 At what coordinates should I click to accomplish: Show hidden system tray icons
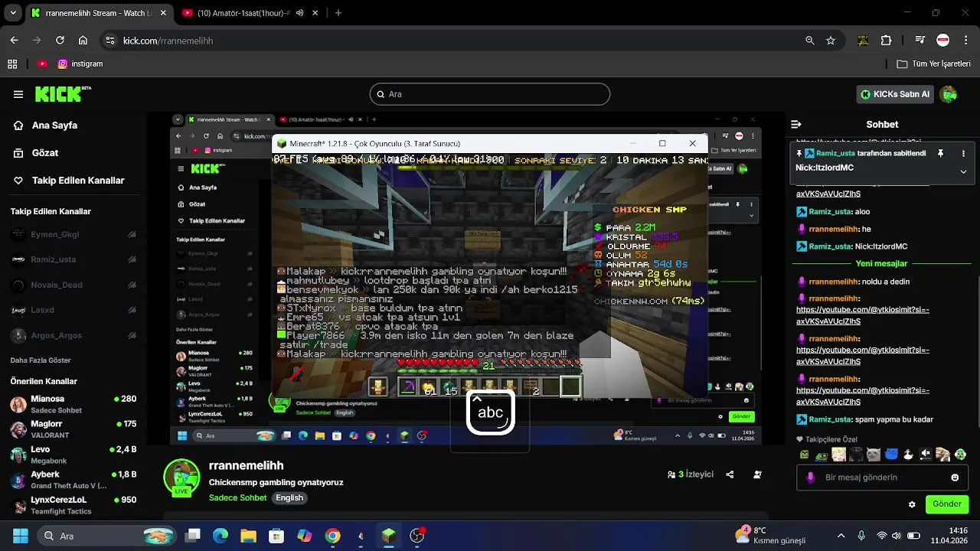[841, 536]
